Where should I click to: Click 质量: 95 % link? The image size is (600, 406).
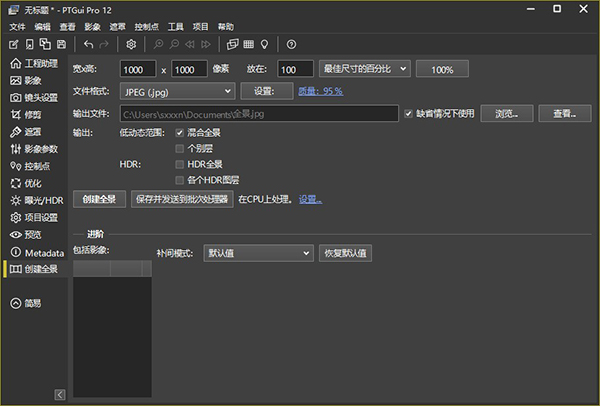[x=320, y=91]
